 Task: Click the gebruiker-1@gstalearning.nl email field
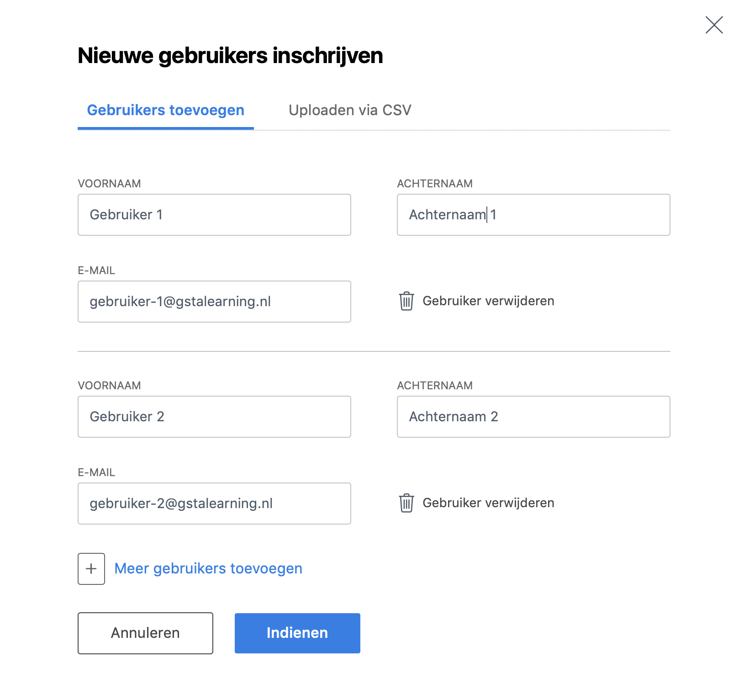[214, 302]
